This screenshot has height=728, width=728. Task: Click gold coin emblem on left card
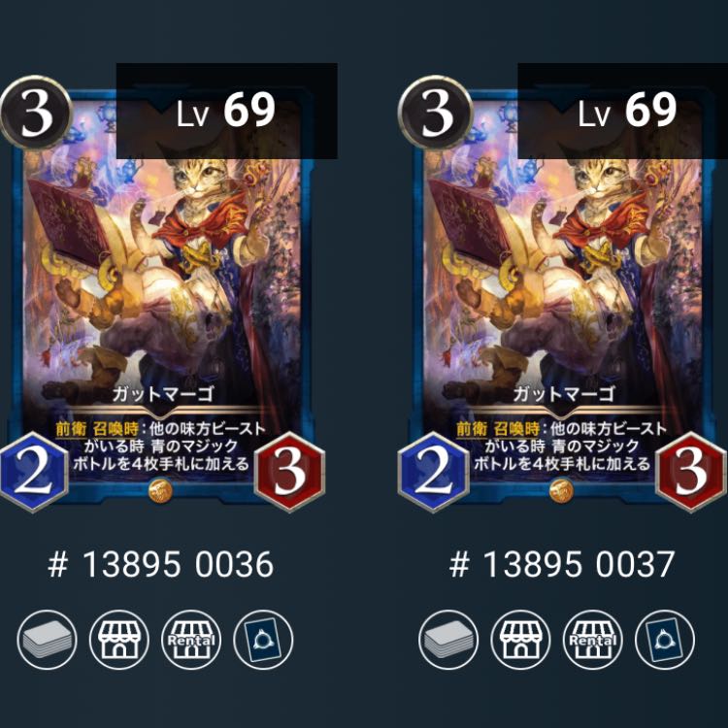coord(160,490)
